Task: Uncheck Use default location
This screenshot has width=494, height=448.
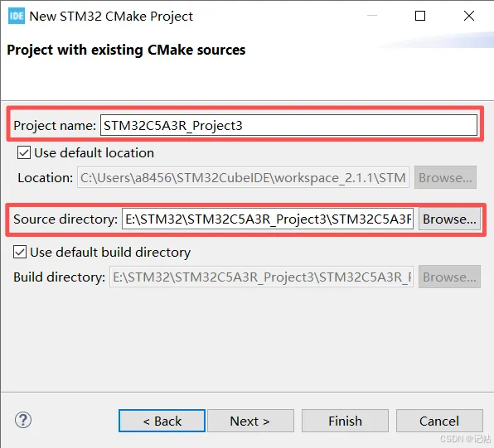Action: click(x=24, y=152)
